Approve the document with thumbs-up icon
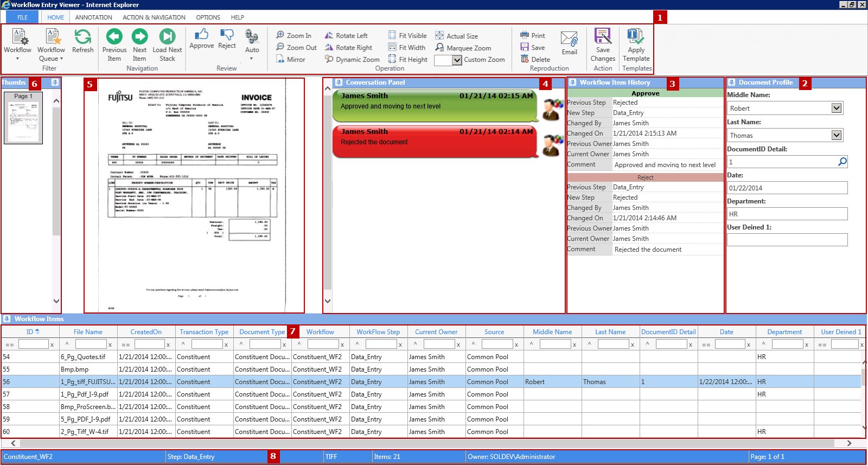This screenshot has width=868, height=466. point(201,35)
